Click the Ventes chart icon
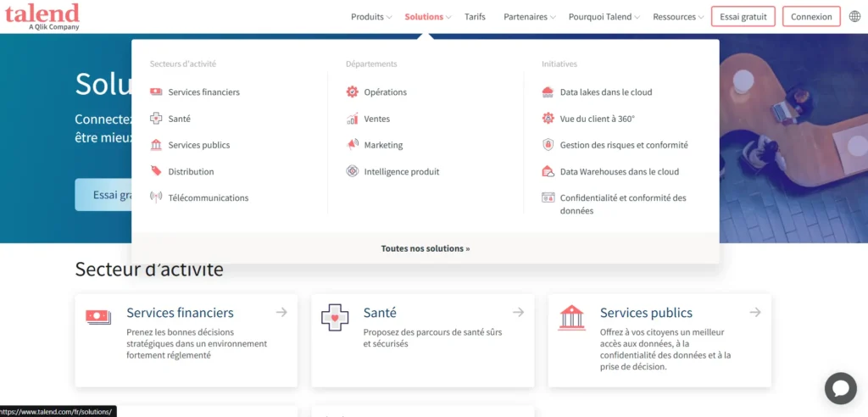Image resolution: width=868 pixels, height=417 pixels. pos(352,119)
